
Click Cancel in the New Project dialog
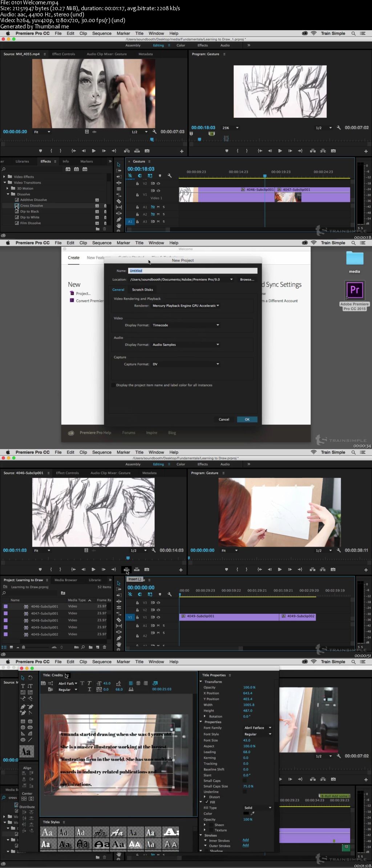(x=224, y=419)
